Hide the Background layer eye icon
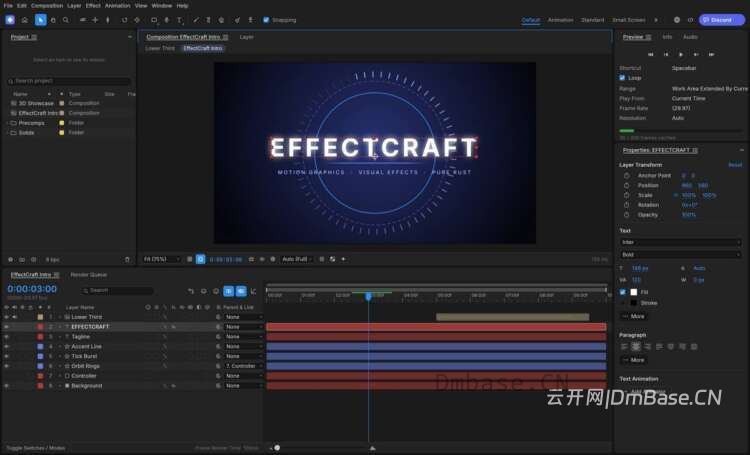The image size is (750, 455). point(6,386)
